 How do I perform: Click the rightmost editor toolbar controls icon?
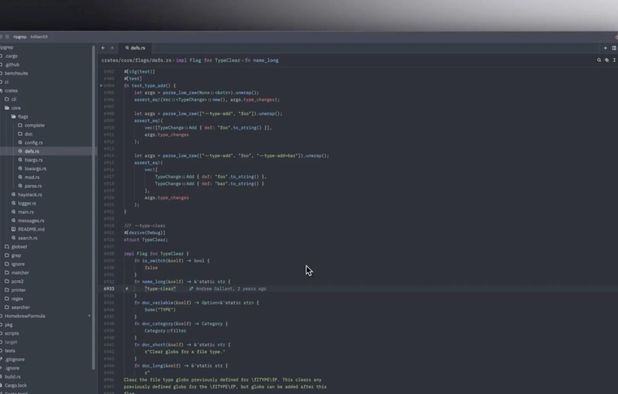pos(614,60)
